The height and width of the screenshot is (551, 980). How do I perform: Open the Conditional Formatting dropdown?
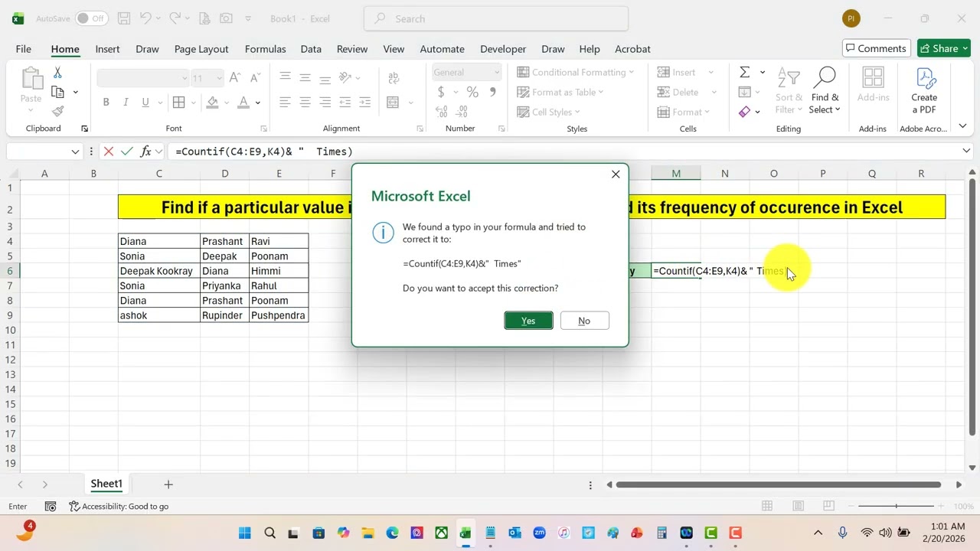(576, 72)
